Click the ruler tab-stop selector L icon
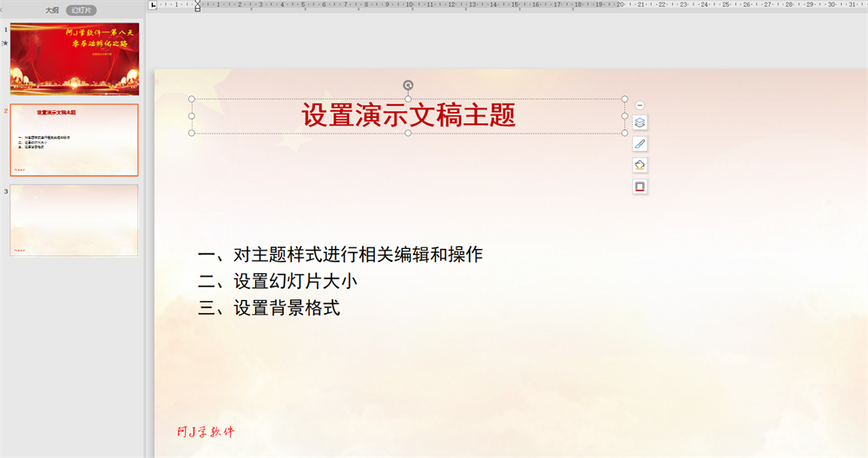The image size is (868, 458). [x=153, y=5]
